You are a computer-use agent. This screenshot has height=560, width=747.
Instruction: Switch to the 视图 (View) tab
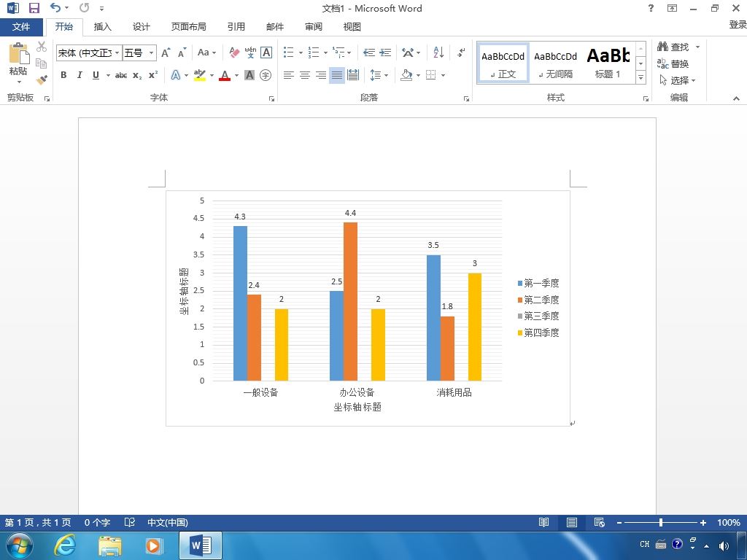coord(352,27)
